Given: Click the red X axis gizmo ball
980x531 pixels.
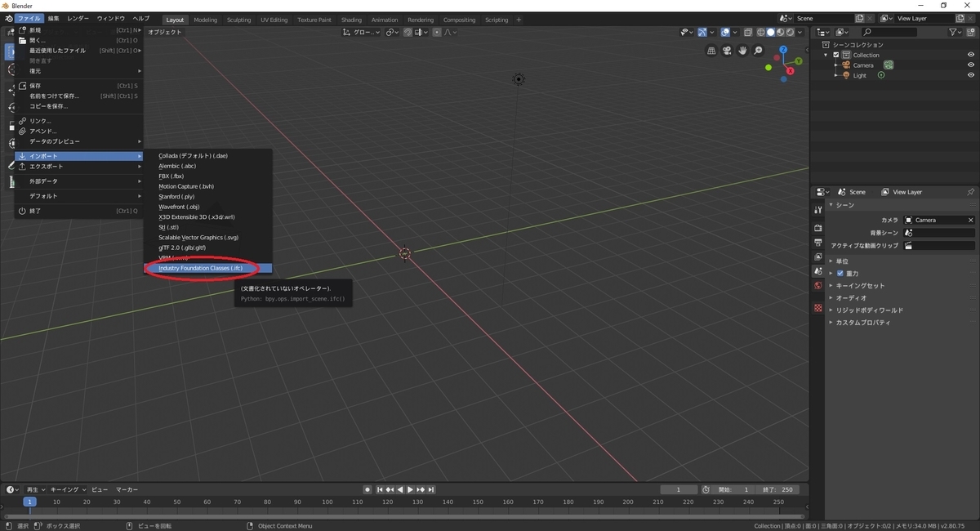Looking at the screenshot, I should [791, 71].
